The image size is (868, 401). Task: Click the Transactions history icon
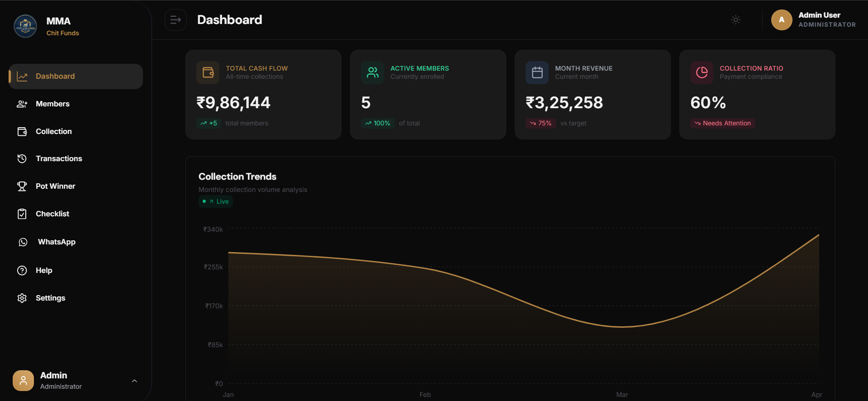click(x=22, y=159)
